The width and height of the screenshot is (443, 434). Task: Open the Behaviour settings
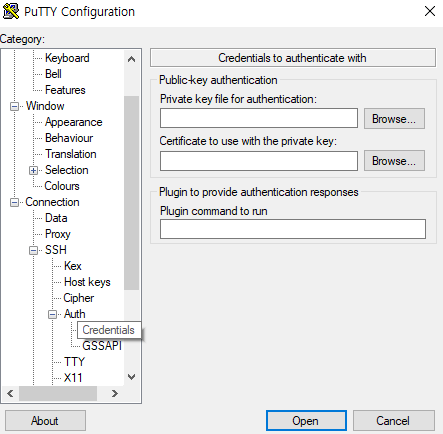(69, 138)
